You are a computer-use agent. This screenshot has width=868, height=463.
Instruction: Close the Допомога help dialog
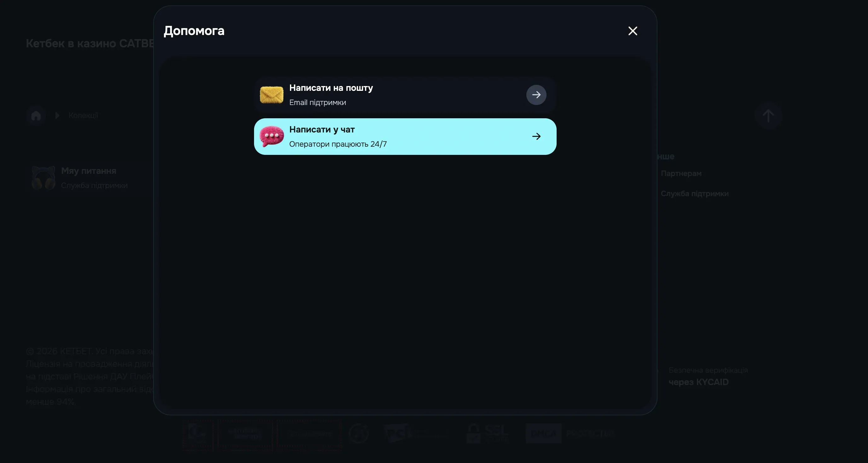pyautogui.click(x=633, y=31)
